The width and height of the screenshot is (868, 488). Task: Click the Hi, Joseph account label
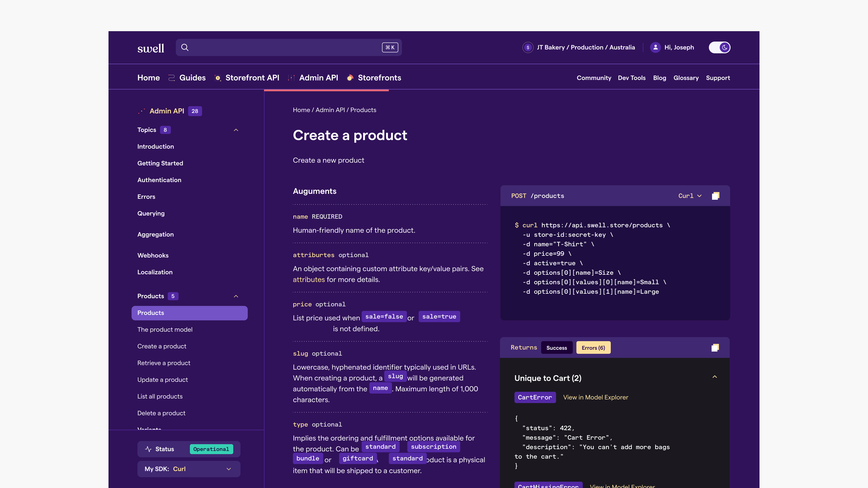[679, 47]
